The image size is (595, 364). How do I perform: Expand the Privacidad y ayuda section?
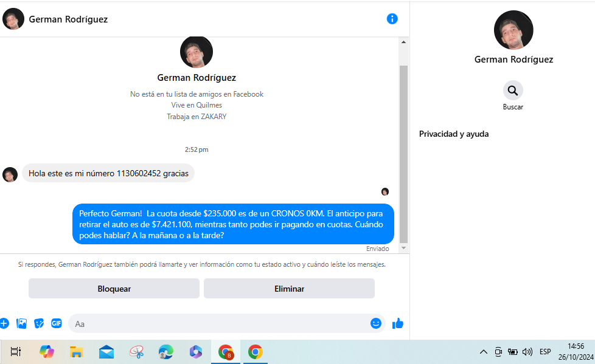tap(454, 134)
